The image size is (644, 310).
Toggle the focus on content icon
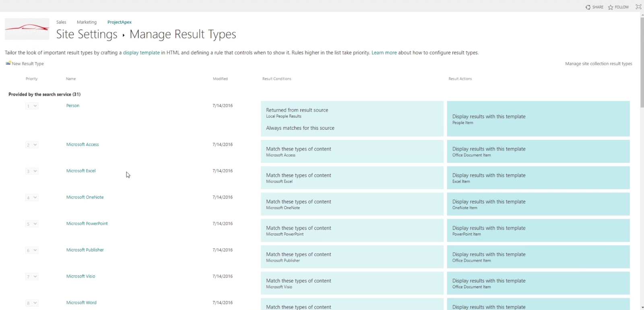click(638, 7)
